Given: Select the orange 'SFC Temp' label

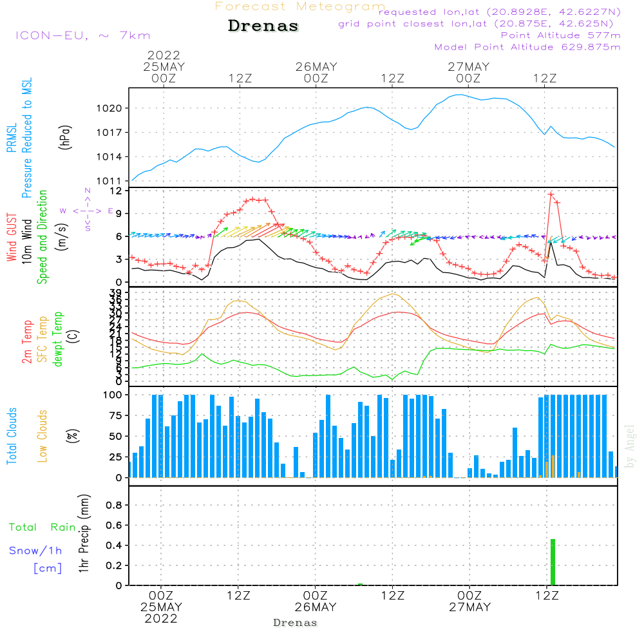Looking at the screenshot, I should [43, 339].
